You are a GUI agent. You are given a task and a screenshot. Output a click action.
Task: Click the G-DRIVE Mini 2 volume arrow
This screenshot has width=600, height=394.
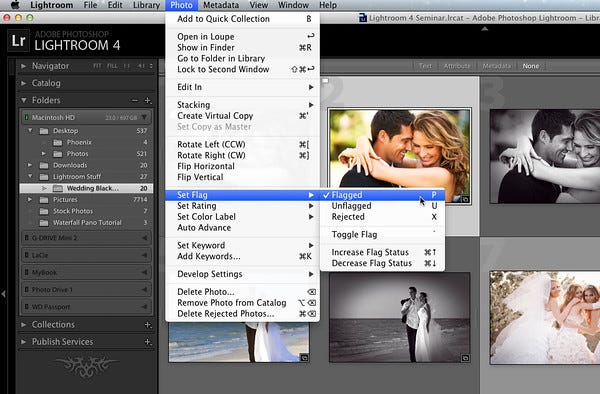145,238
